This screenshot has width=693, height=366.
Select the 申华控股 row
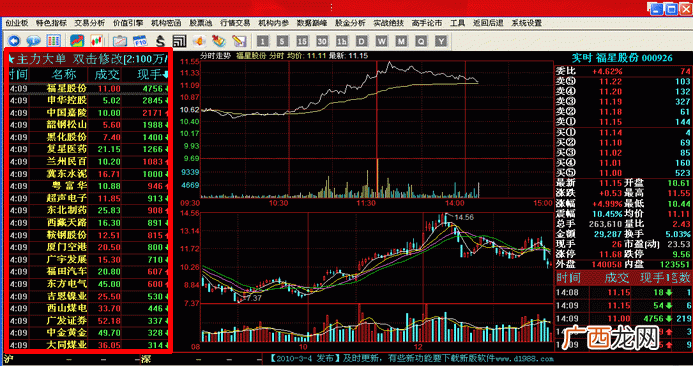click(88, 100)
